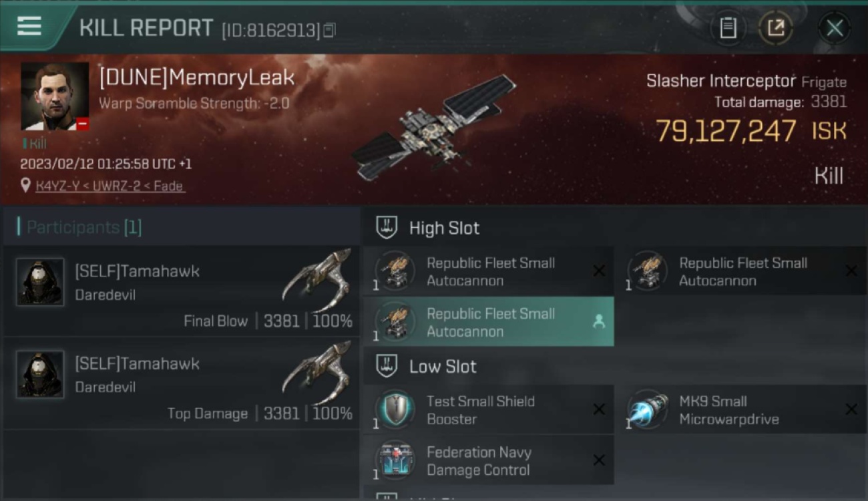This screenshot has width=868, height=501.
Task: Select the highlighted Republic Fleet Small Autocannon
Action: [489, 321]
